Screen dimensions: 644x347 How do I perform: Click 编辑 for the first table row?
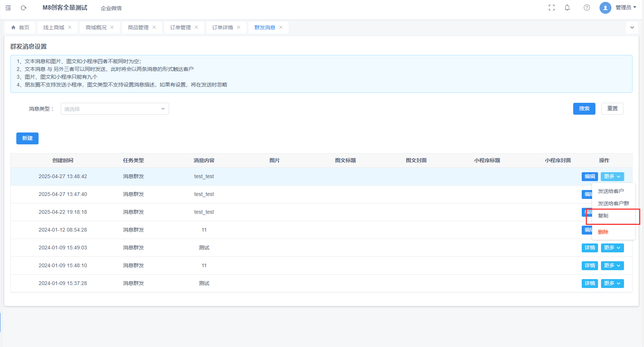click(589, 177)
